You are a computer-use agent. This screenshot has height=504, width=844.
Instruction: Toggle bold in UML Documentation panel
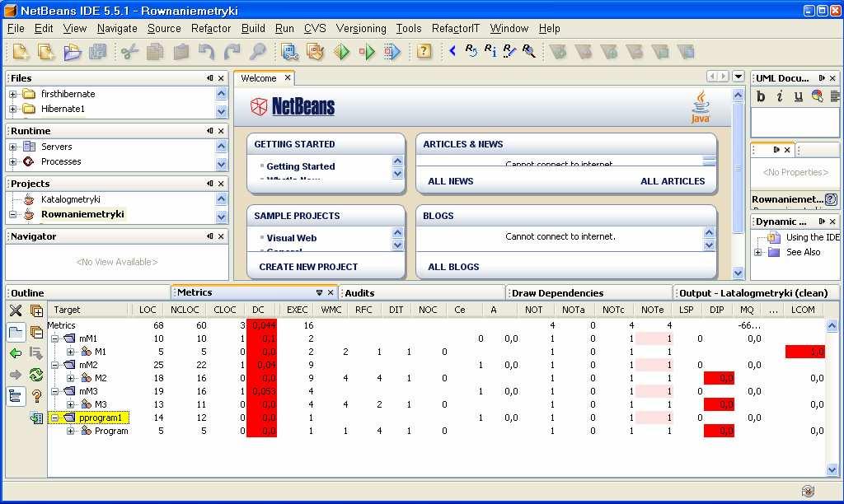click(761, 96)
